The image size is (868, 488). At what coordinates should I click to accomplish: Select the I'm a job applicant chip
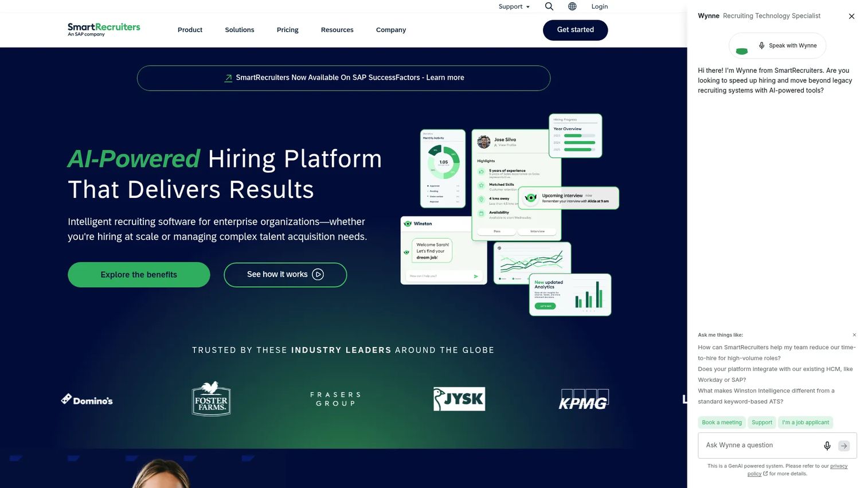(806, 423)
